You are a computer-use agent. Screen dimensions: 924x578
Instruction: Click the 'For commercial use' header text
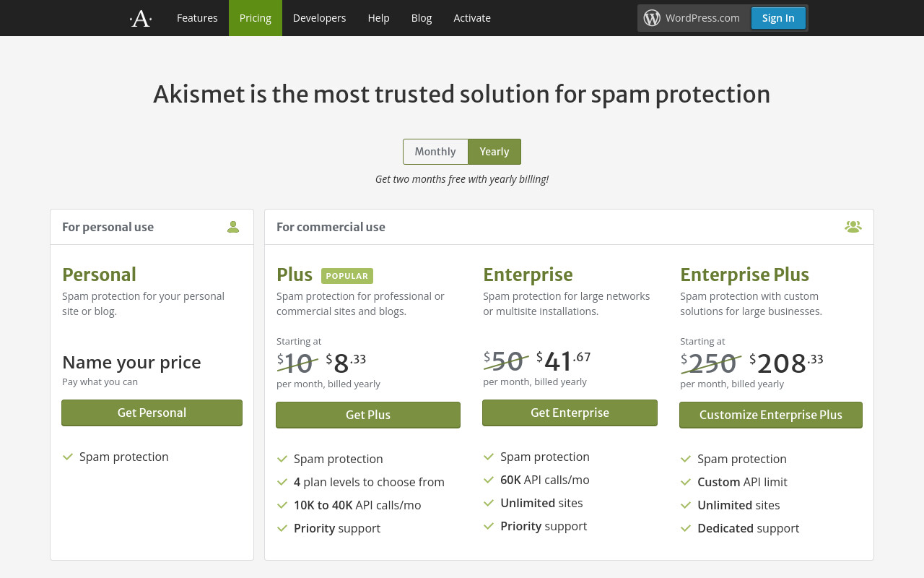point(331,227)
